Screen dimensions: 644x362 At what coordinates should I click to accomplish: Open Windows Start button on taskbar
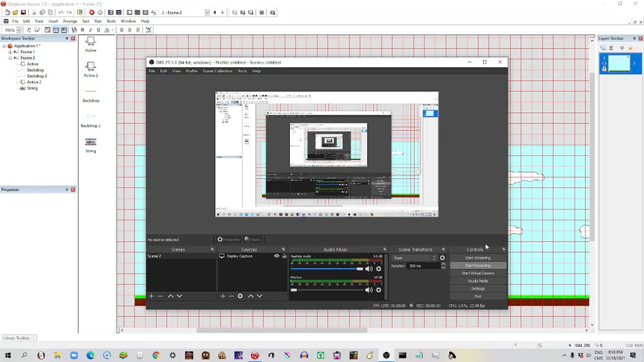pos(8,356)
